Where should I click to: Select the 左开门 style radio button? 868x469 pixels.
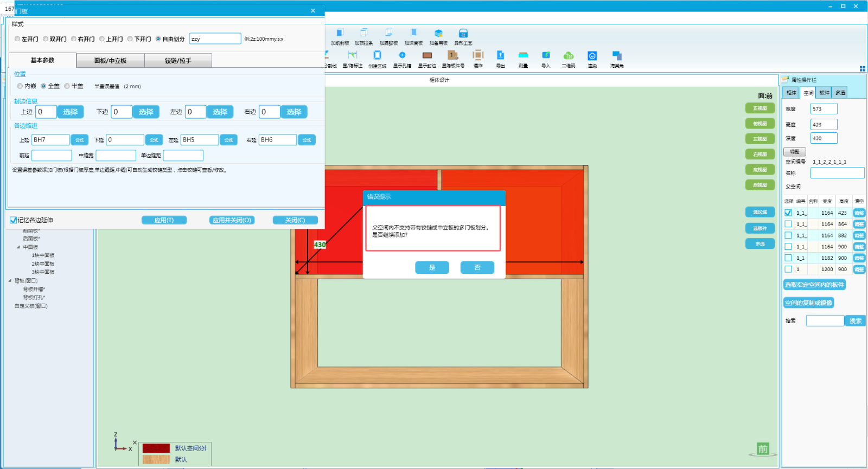pos(17,39)
